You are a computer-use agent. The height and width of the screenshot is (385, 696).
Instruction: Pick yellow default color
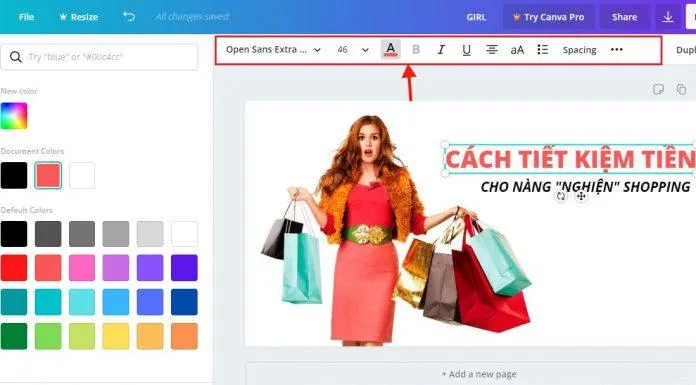(116, 336)
